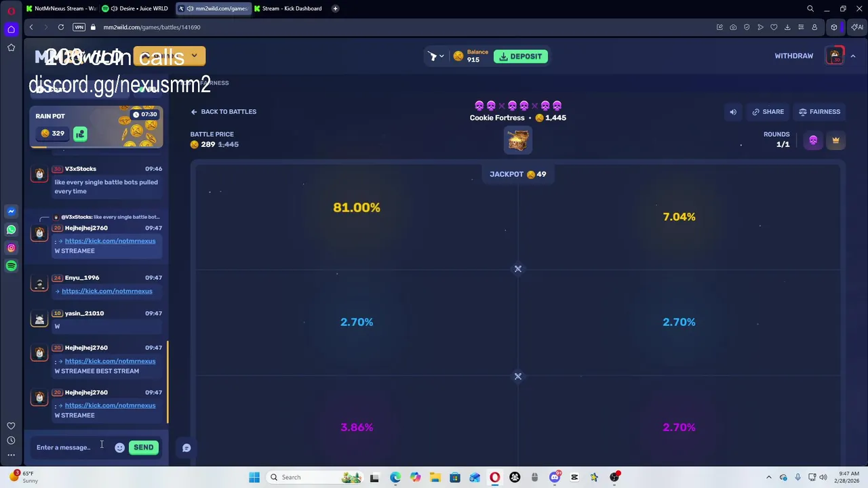Image resolution: width=868 pixels, height=488 pixels.
Task: Click username yasin_21010 in chat
Action: [x=84, y=313]
